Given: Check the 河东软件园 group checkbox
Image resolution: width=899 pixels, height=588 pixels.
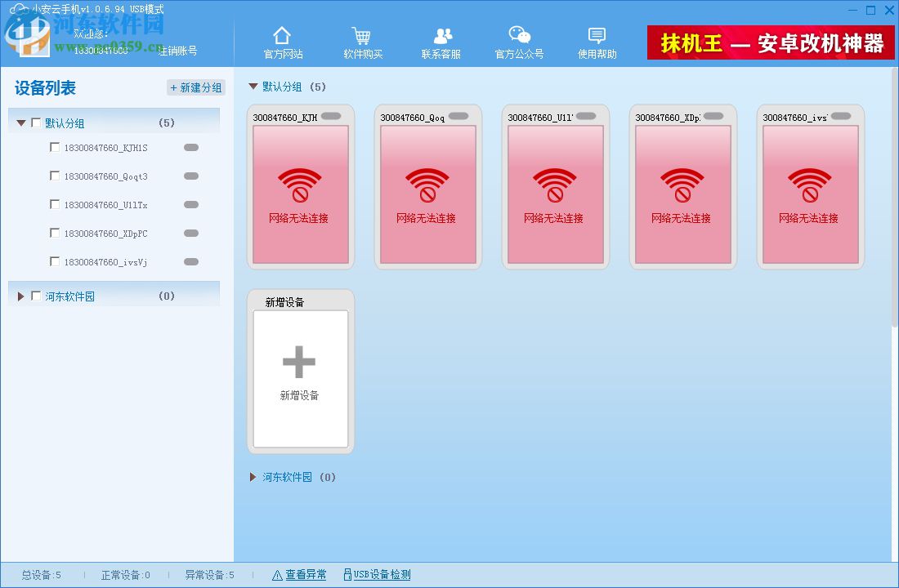Looking at the screenshot, I should pos(35,296).
